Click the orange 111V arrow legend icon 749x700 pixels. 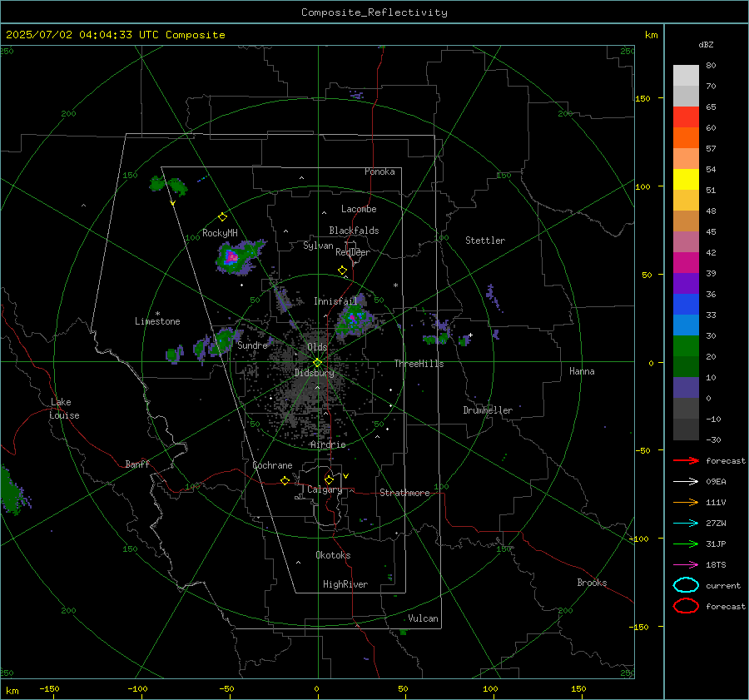[686, 502]
